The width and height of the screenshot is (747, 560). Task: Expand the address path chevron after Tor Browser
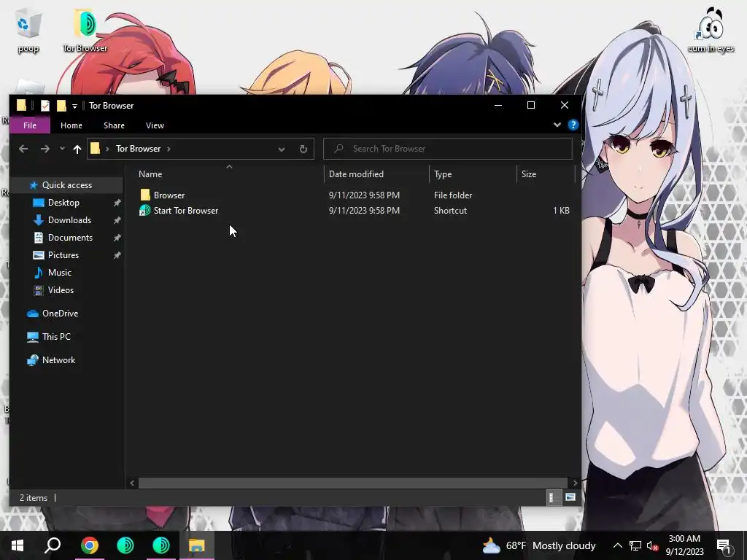[169, 149]
